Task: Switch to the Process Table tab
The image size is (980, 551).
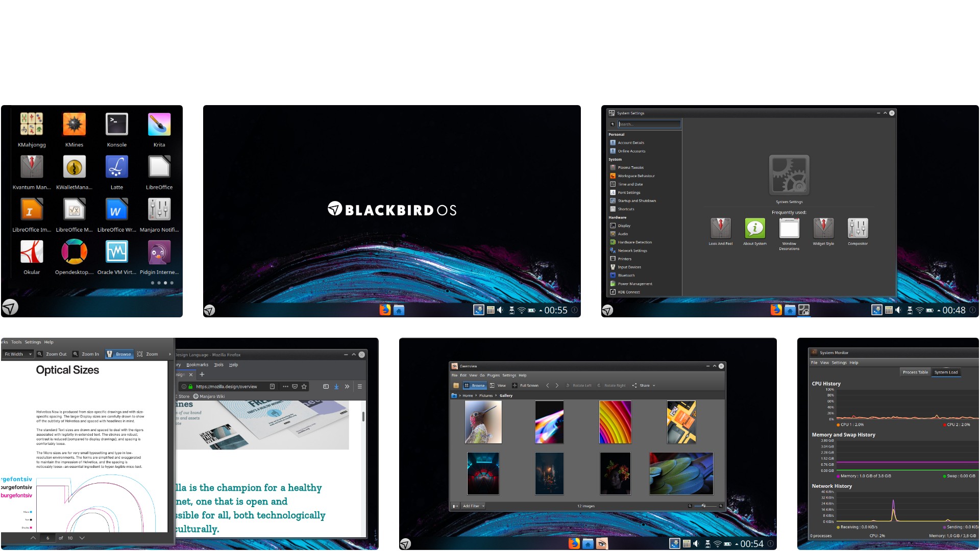Action: coord(915,372)
